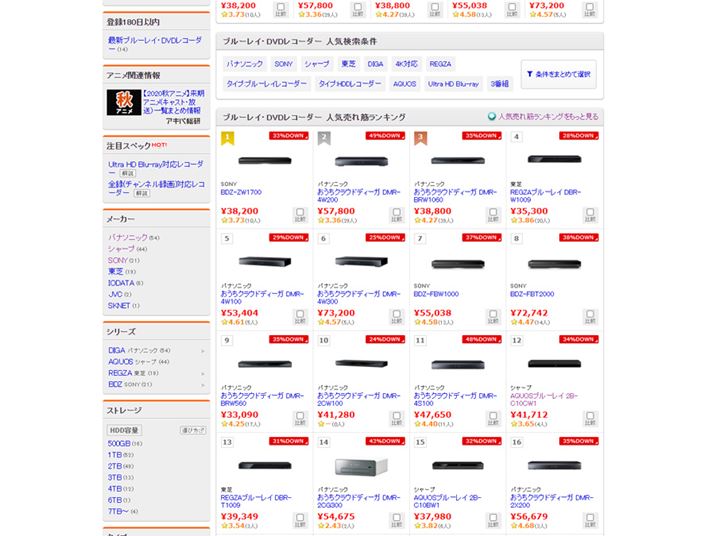The width and height of the screenshot is (715, 536).
Task: Click the 35%DOWN badge on DMR-BRW1060
Action: point(482,135)
